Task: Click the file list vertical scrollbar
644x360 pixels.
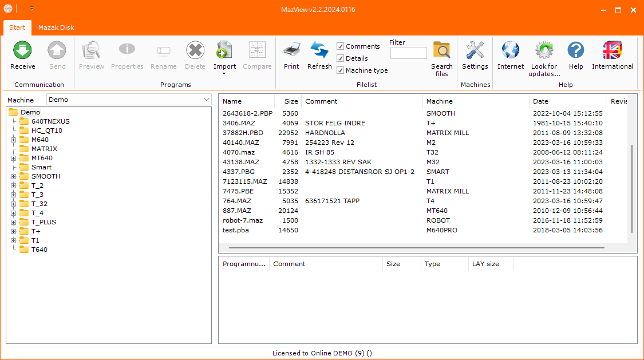Action: point(631,189)
